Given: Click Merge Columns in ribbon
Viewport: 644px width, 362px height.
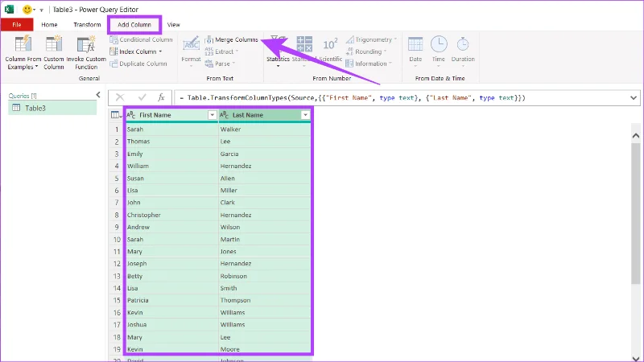Looking at the screenshot, I should point(232,39).
